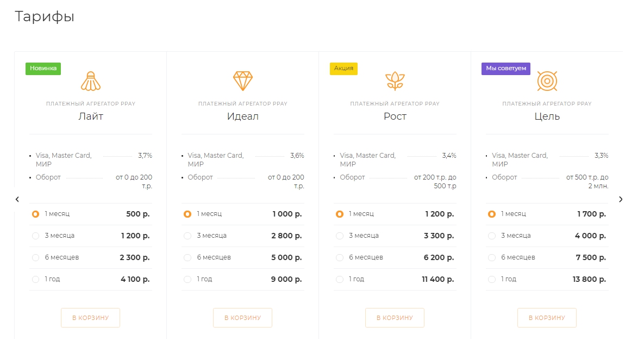This screenshot has height=339, width=644.
Task: Click В корзину under Цель
Action: click(x=547, y=318)
